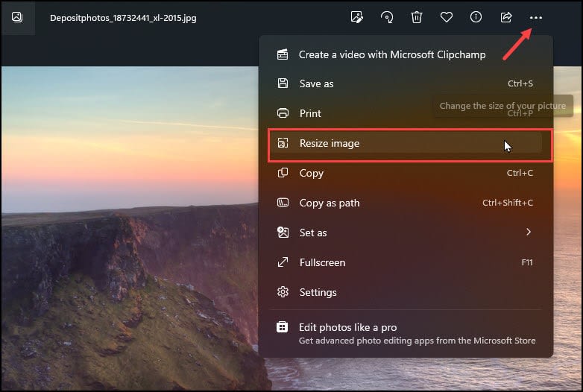Click the Get advanced photo editing apps subtitle
This screenshot has width=583, height=392.
(417, 341)
